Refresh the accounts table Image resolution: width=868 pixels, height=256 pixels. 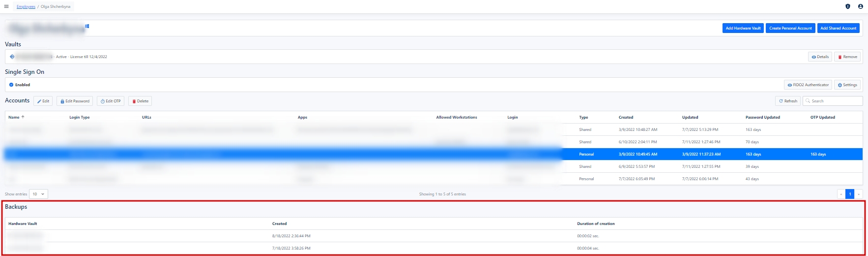[788, 101]
